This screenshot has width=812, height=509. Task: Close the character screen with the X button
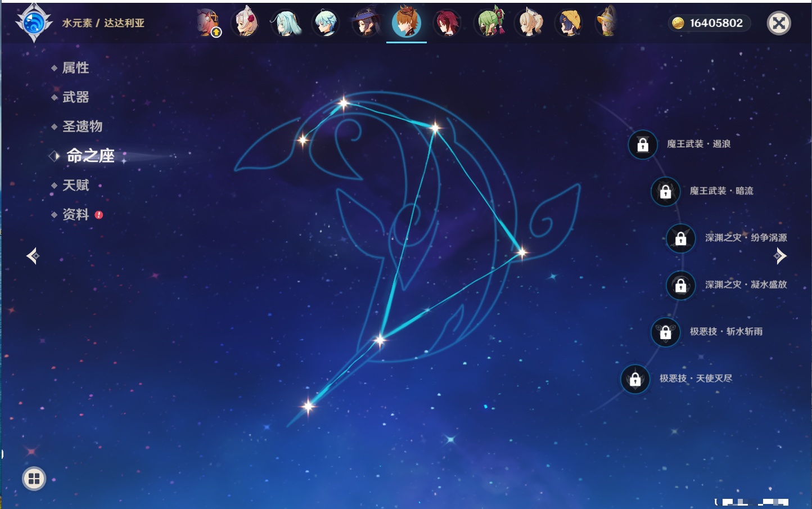[779, 23]
